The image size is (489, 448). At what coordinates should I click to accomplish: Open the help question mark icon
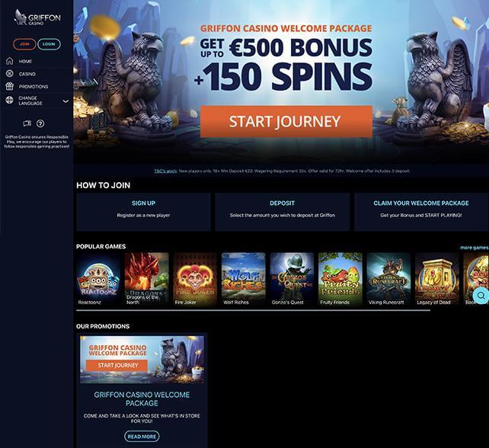click(40, 123)
